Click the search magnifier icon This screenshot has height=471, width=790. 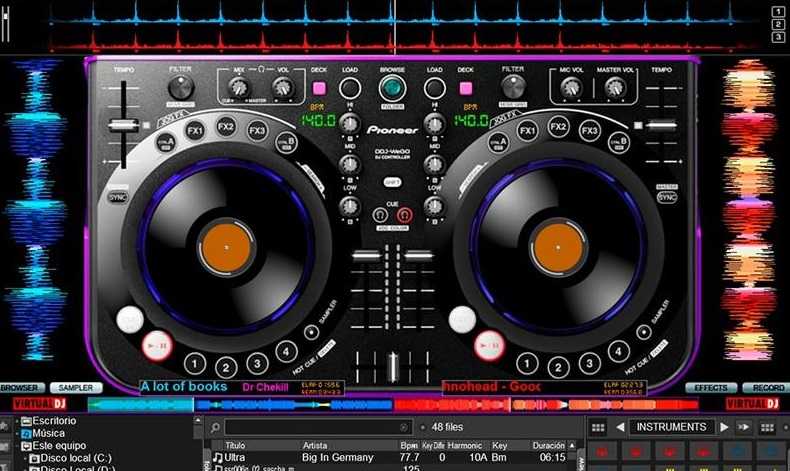(215, 428)
